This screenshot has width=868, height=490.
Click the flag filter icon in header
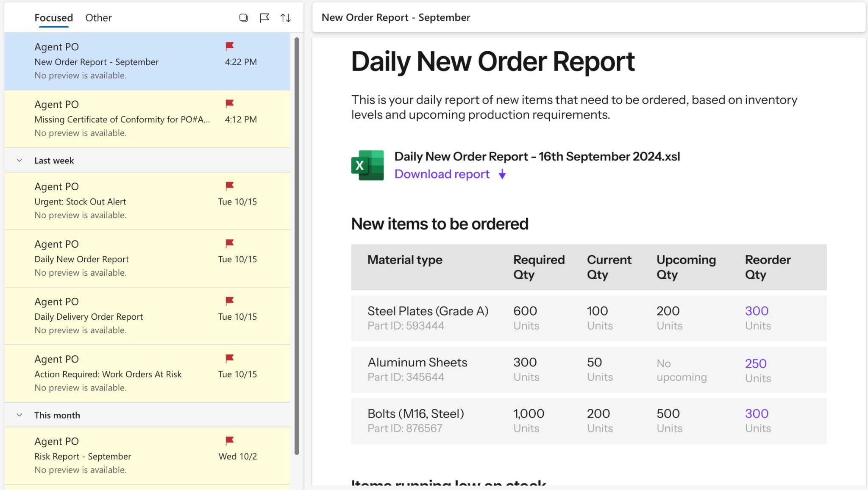coord(264,18)
